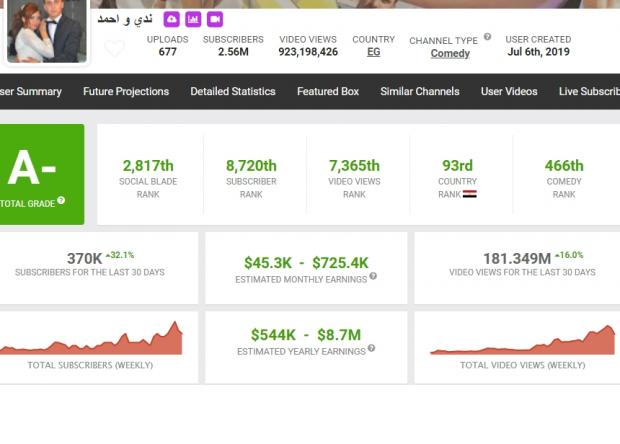Switch to Future Projections tab
The image size is (620, 444).
pos(126,91)
